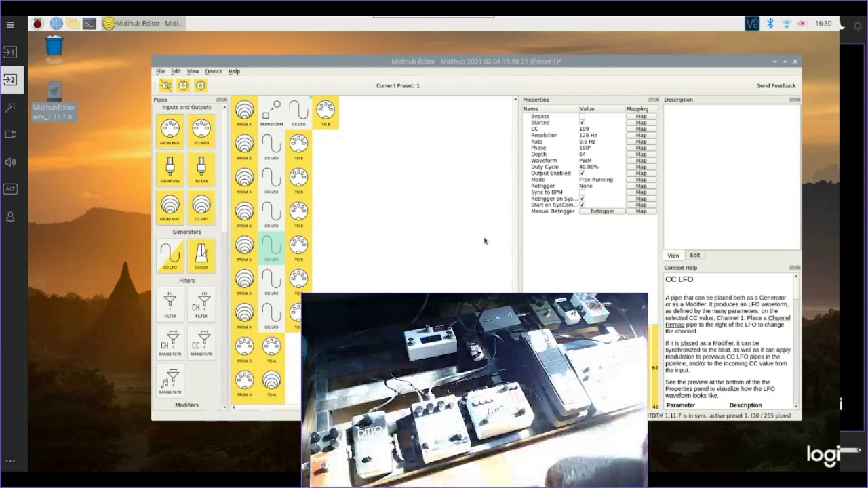The image size is (868, 488).
Task: Select the TRANSFORM pipe in the pipeline
Action: coord(271,113)
